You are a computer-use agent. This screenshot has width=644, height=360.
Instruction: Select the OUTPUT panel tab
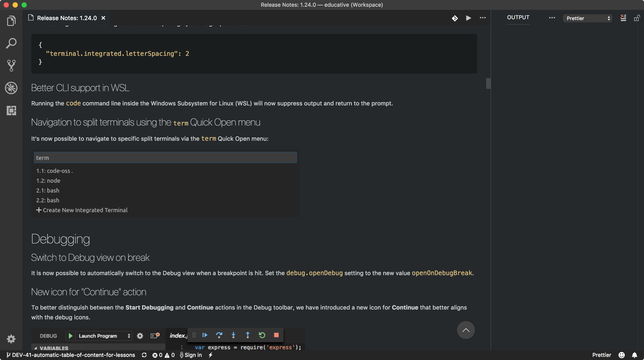[x=518, y=17]
